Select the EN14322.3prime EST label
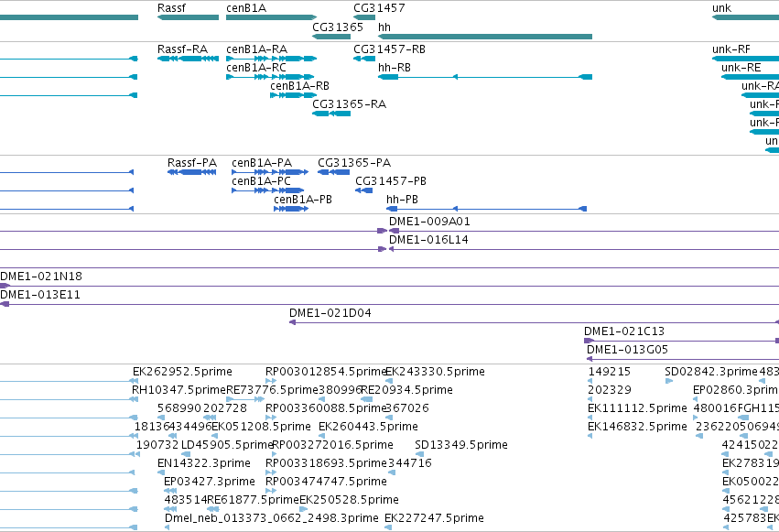This screenshot has height=532, width=779. tap(204, 463)
